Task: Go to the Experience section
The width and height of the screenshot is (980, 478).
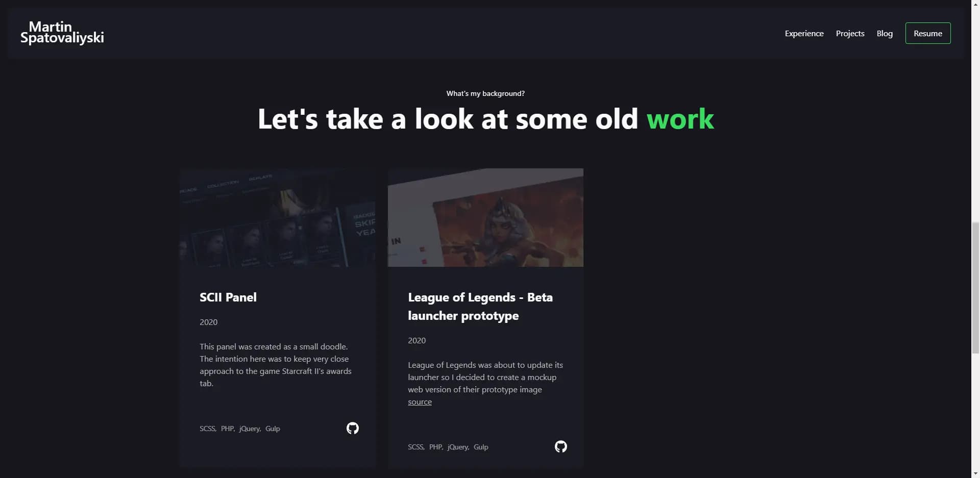Action: [804, 33]
